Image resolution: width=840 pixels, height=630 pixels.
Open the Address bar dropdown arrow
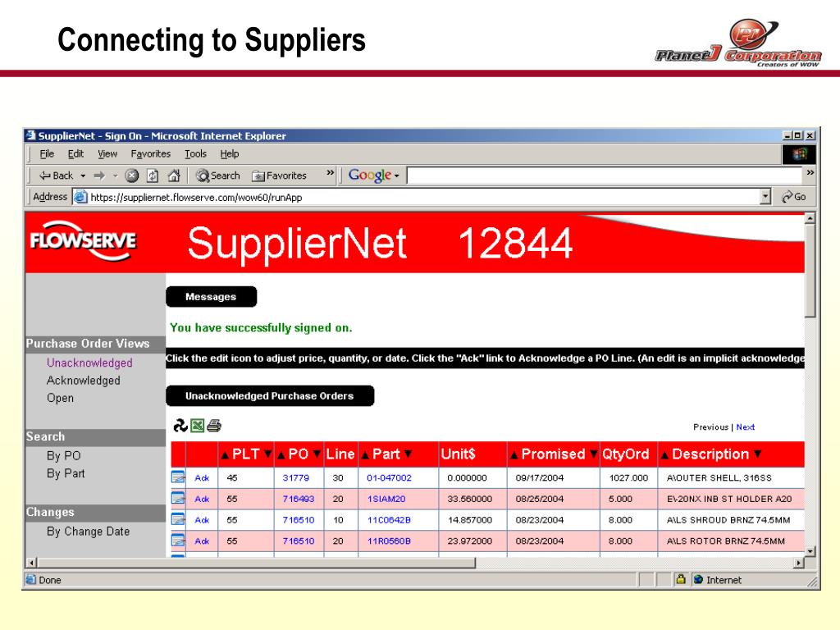tap(765, 197)
